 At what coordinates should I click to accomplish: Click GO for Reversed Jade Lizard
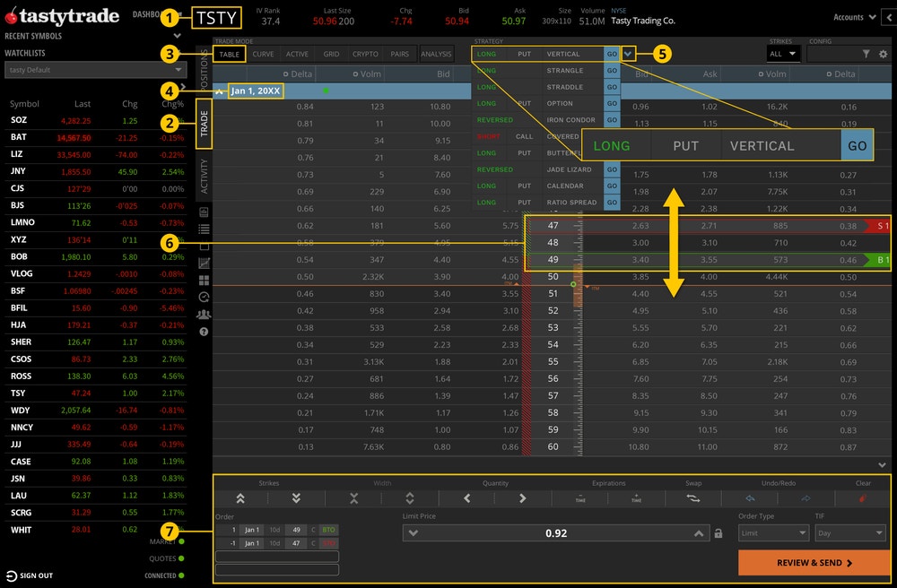coord(612,169)
